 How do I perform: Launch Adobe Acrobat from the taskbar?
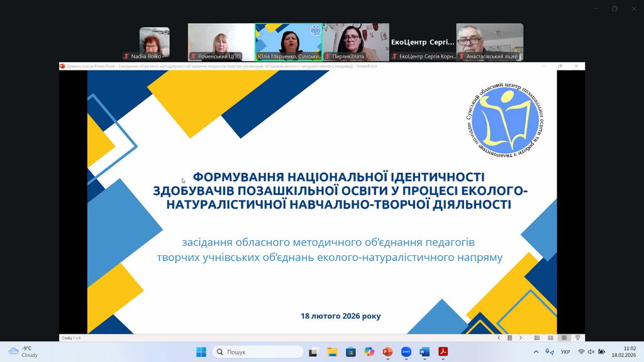443,352
